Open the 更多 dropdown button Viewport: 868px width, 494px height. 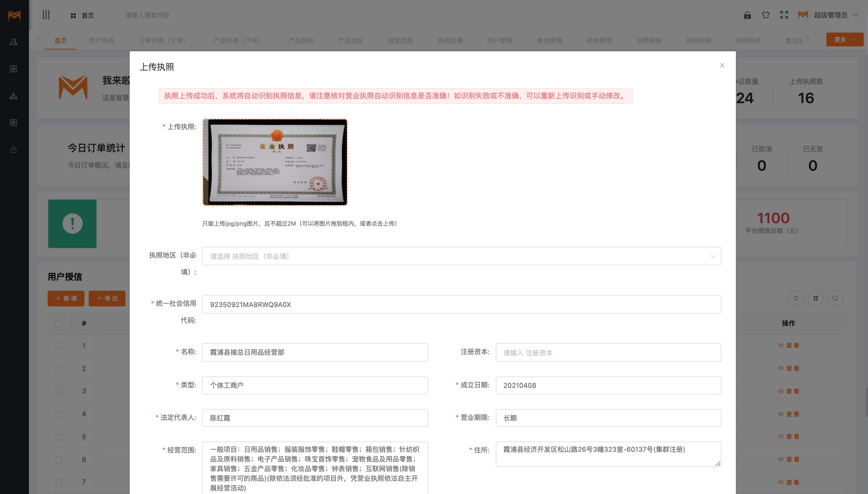pos(844,40)
